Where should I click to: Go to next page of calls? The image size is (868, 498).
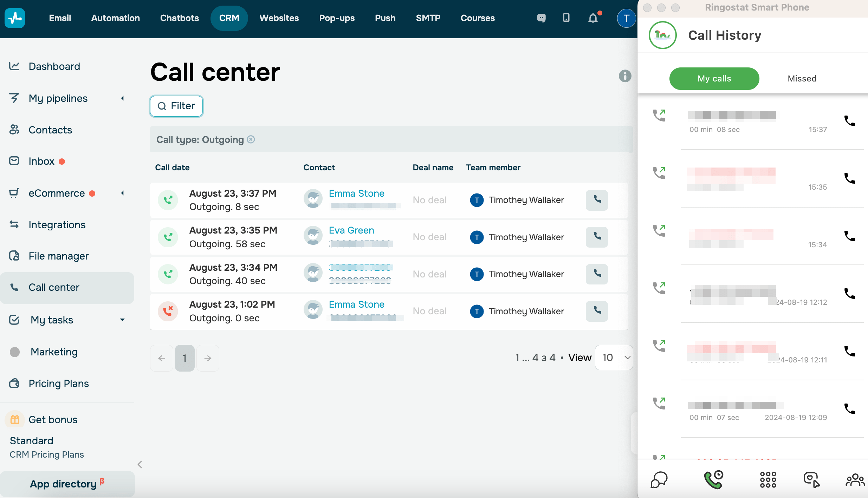pos(208,358)
